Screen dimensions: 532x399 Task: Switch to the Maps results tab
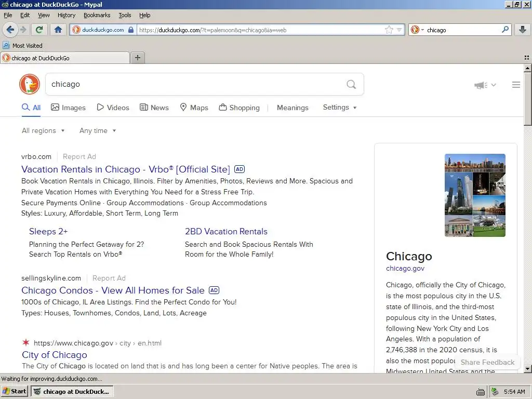coord(194,108)
